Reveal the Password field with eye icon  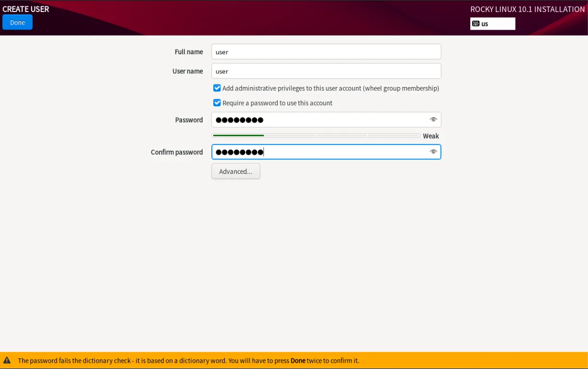(x=433, y=120)
